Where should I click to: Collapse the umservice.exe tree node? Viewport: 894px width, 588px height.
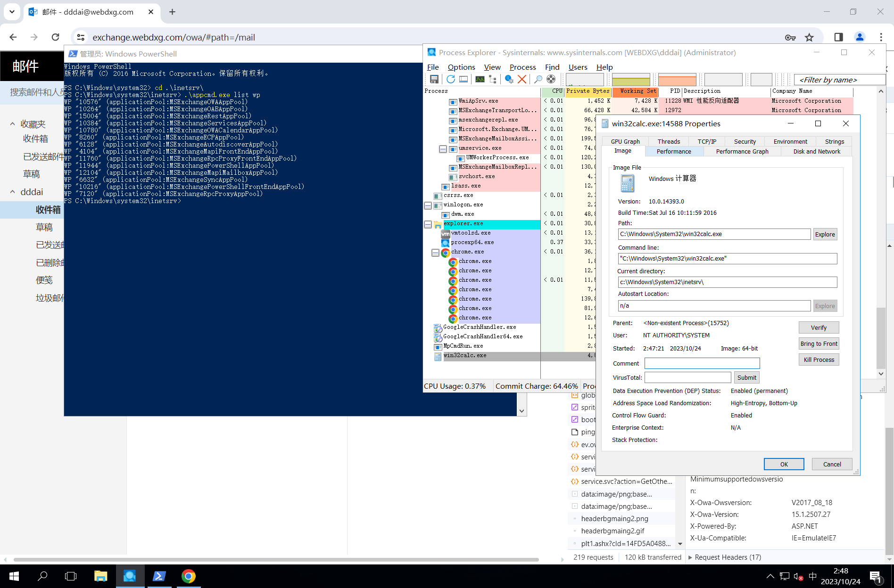tap(443, 148)
